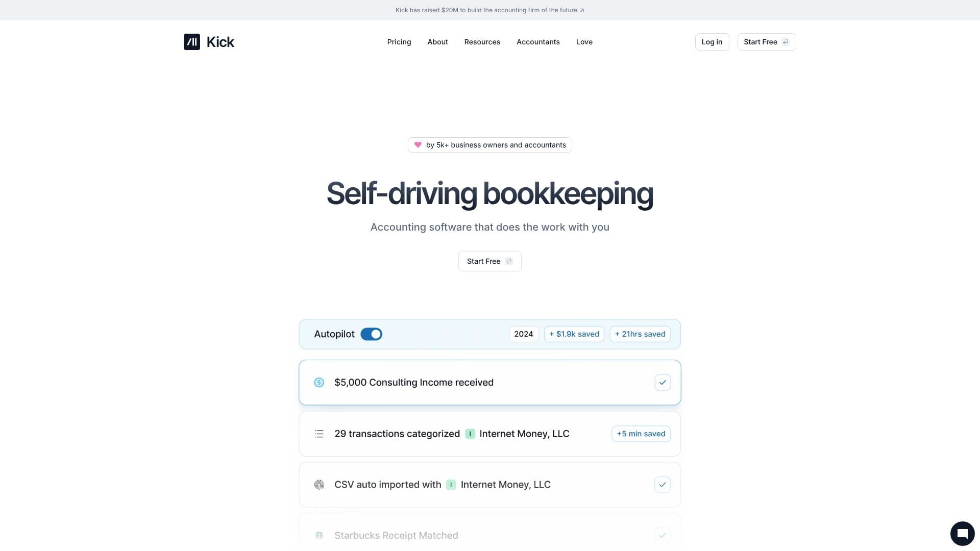Click the 5k+ business owners and accountants badge
The image size is (980, 551).
[x=490, y=145]
